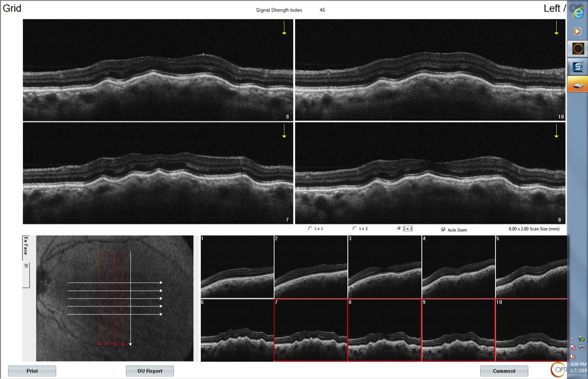The width and height of the screenshot is (588, 379).
Task: Open the OU Report
Action: (x=150, y=371)
